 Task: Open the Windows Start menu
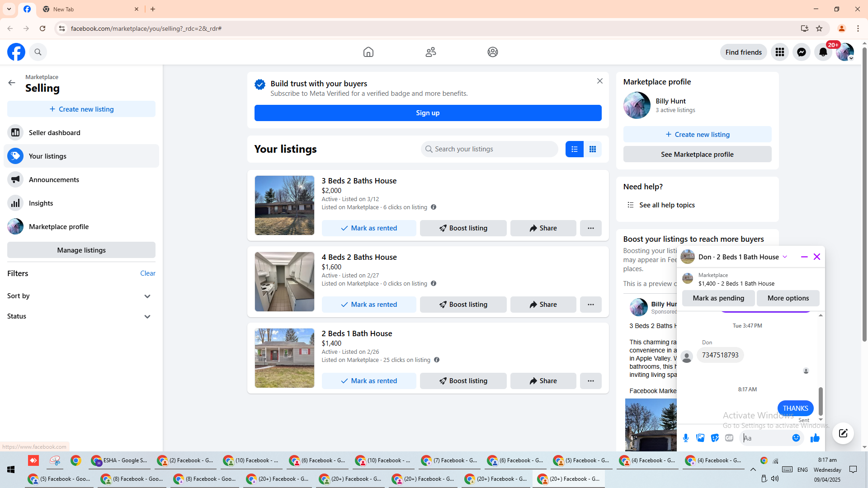click(x=11, y=469)
